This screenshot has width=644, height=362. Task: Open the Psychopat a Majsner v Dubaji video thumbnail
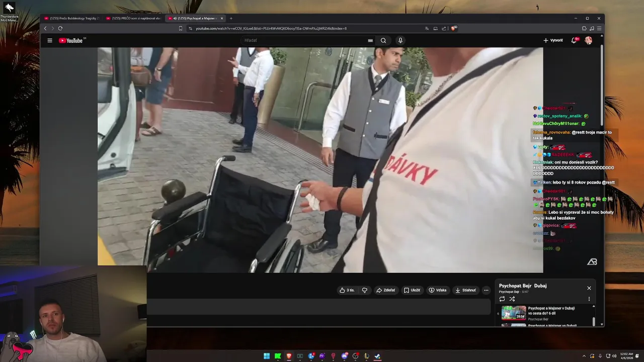point(514,313)
